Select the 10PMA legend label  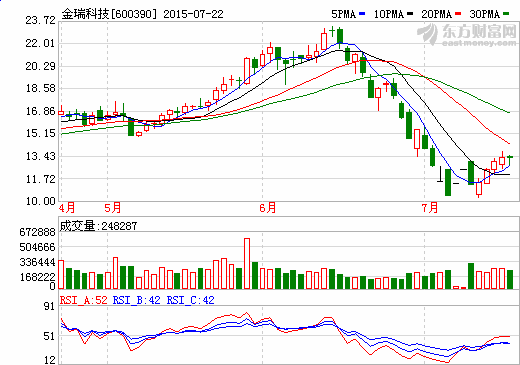389,14
